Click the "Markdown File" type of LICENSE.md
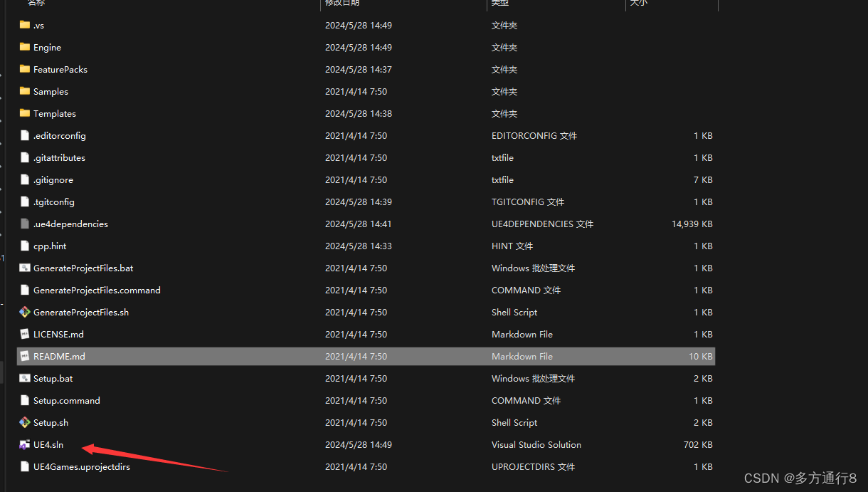Image resolution: width=868 pixels, height=492 pixels. 522,335
